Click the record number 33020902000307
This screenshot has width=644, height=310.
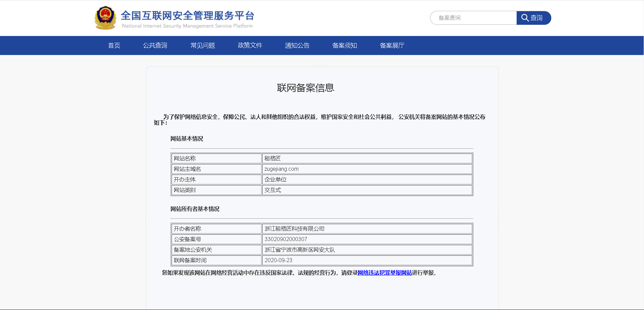(286, 239)
